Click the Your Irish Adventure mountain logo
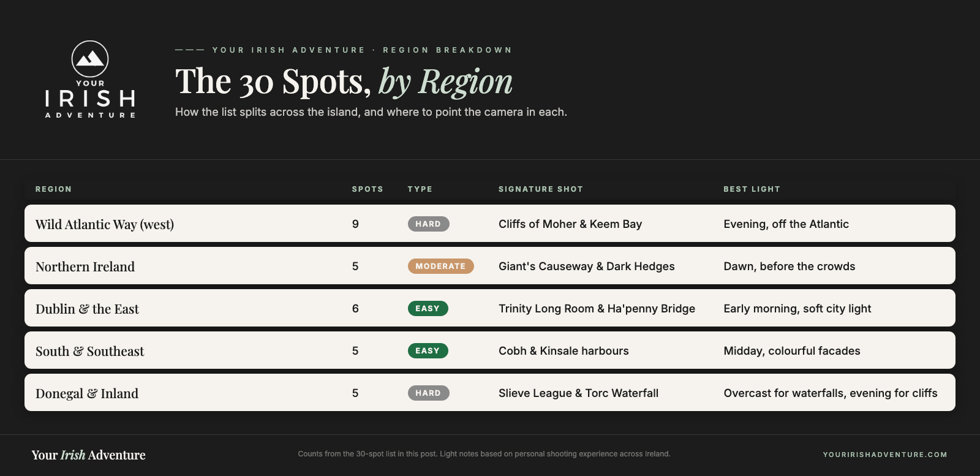 (90, 79)
